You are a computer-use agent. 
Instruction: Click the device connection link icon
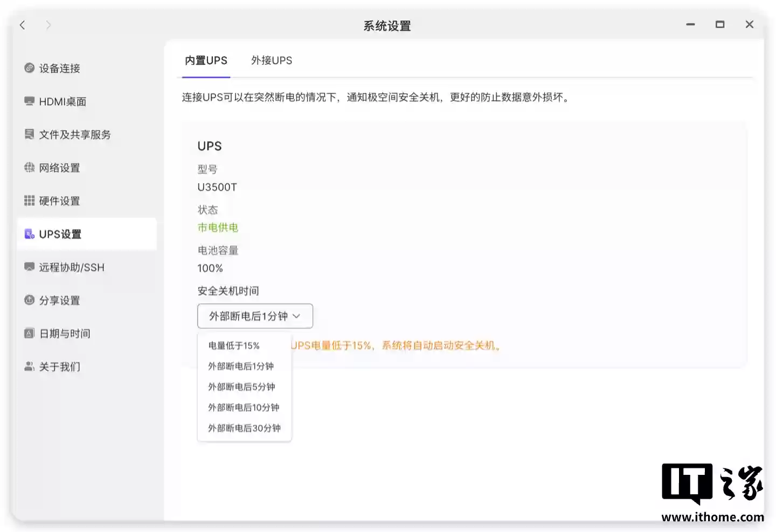click(x=29, y=68)
